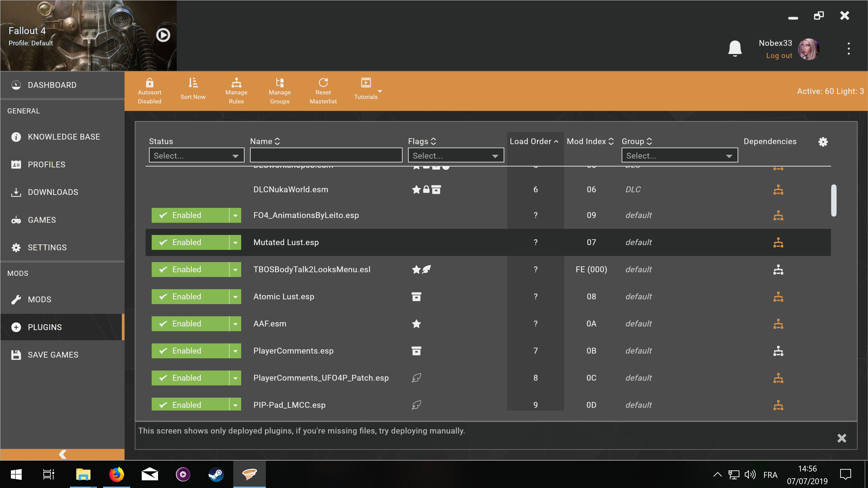Open dependencies icon for DLCNukaWorld.esm
868x488 pixels.
[778, 190]
